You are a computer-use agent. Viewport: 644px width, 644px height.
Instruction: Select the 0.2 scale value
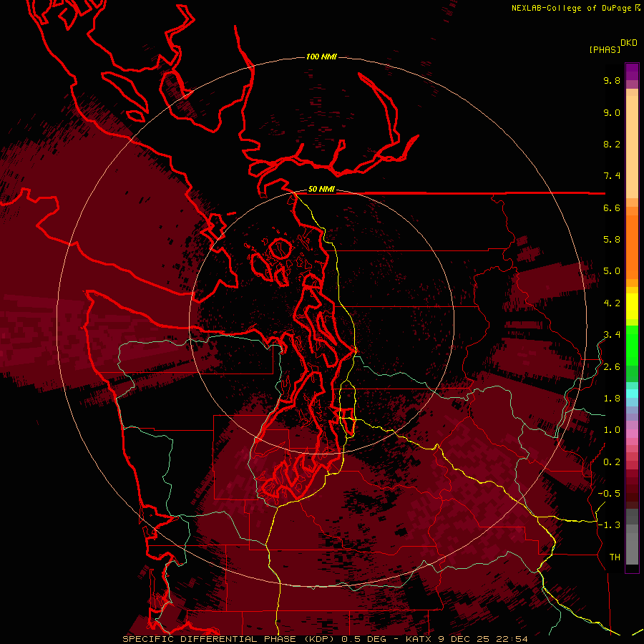click(x=612, y=462)
